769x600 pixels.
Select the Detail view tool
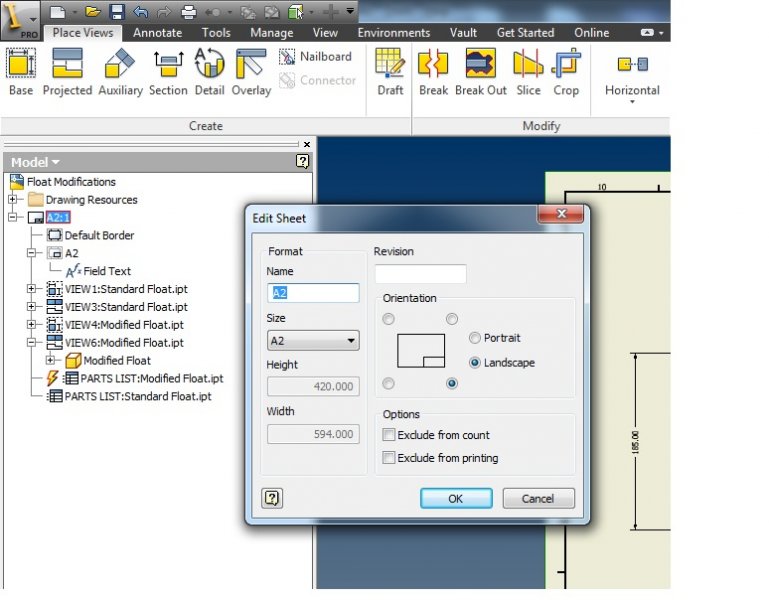[209, 72]
